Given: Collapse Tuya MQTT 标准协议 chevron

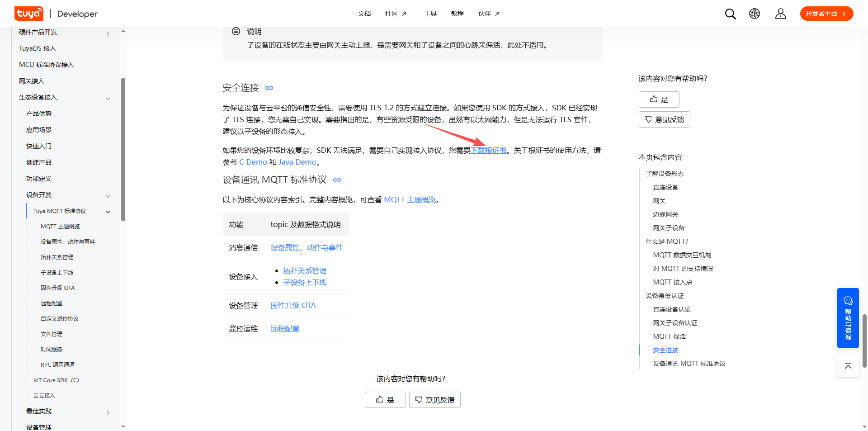Looking at the screenshot, I should point(108,212).
